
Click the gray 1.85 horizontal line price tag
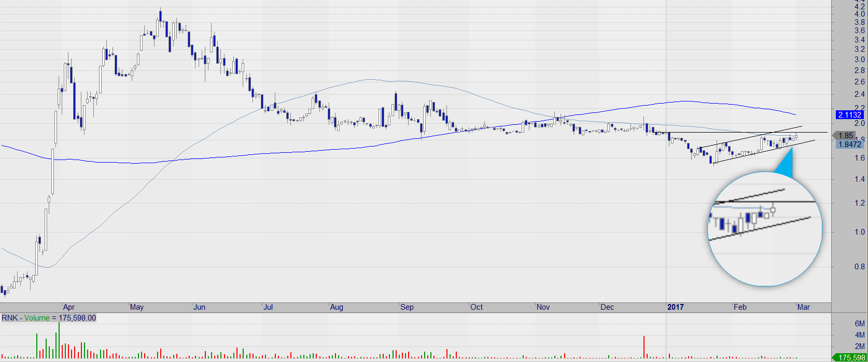[845, 135]
